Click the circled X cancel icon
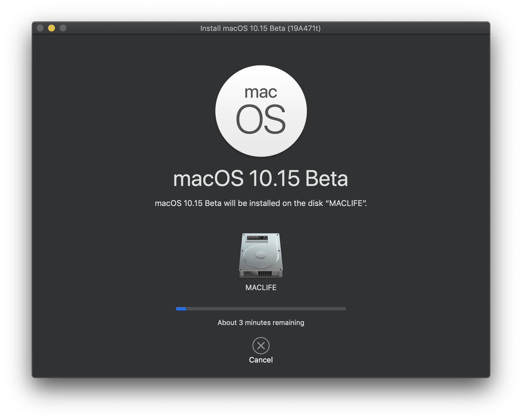Screen dimensions: 522x420 pos(261,346)
